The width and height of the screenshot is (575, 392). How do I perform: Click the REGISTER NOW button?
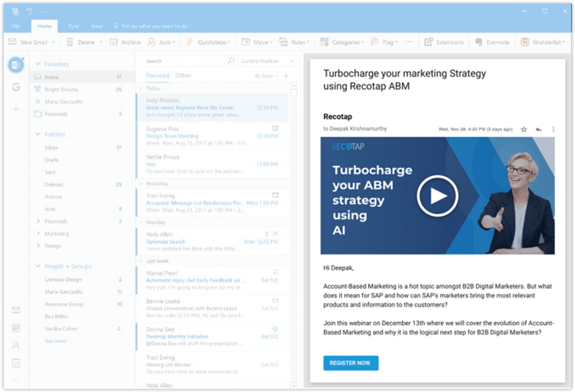click(x=350, y=363)
